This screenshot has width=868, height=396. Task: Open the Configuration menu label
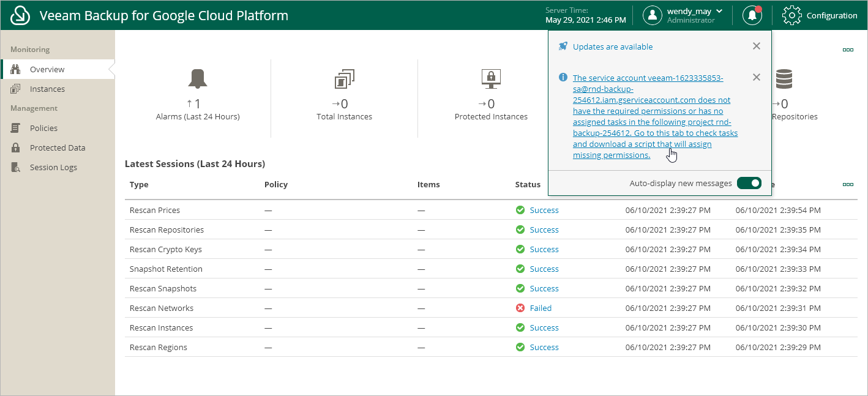click(832, 15)
